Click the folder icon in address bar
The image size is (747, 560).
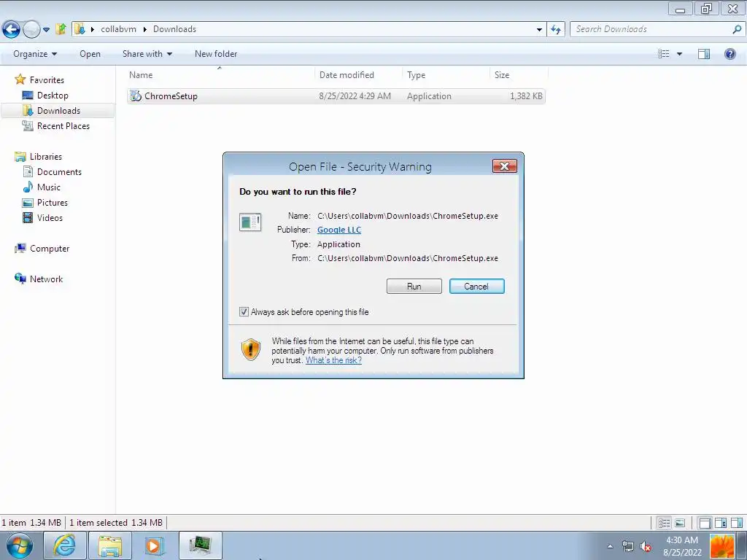pyautogui.click(x=80, y=29)
